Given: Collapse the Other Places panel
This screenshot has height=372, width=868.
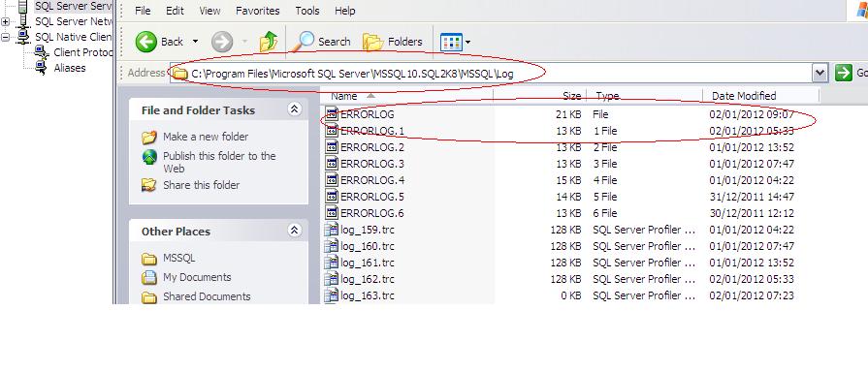Looking at the screenshot, I should tap(295, 230).
